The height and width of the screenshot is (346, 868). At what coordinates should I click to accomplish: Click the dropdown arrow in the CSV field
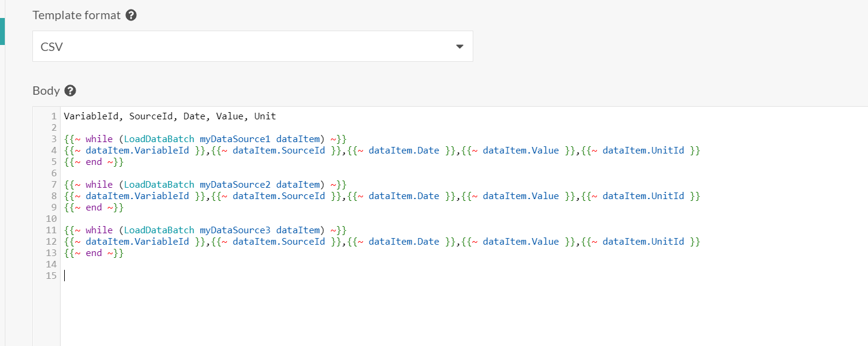459,47
